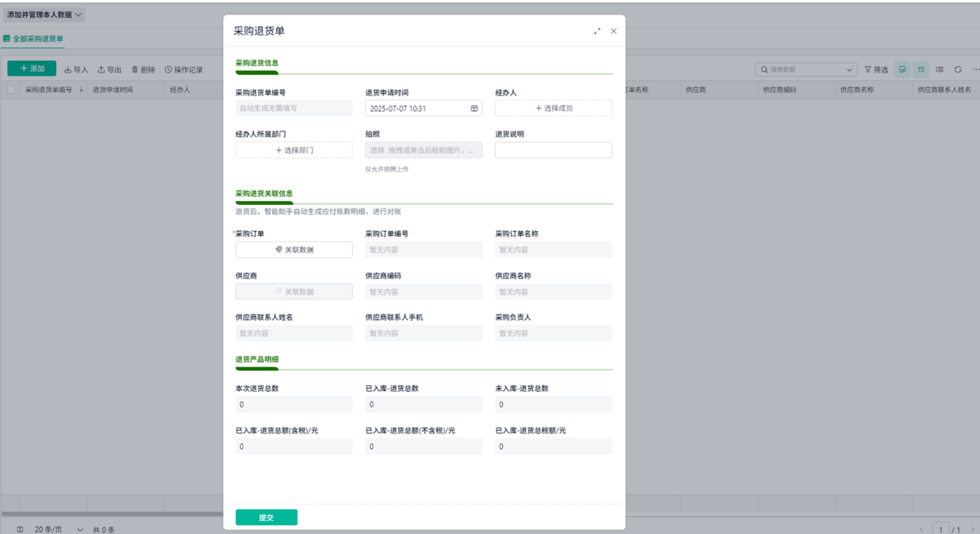Expand the search box dropdown arrow
Viewport: 980px width, 534px height.
pos(850,69)
